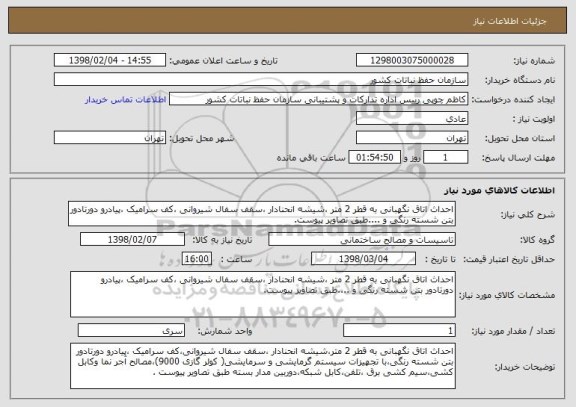Click the مشخصات کالای مورد نیاز text area
Viewport: 576px width, 407px height.
[x=263, y=295]
